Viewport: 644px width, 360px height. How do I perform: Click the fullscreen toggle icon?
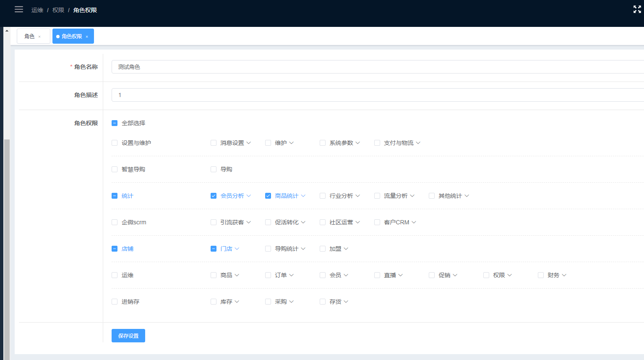click(637, 9)
